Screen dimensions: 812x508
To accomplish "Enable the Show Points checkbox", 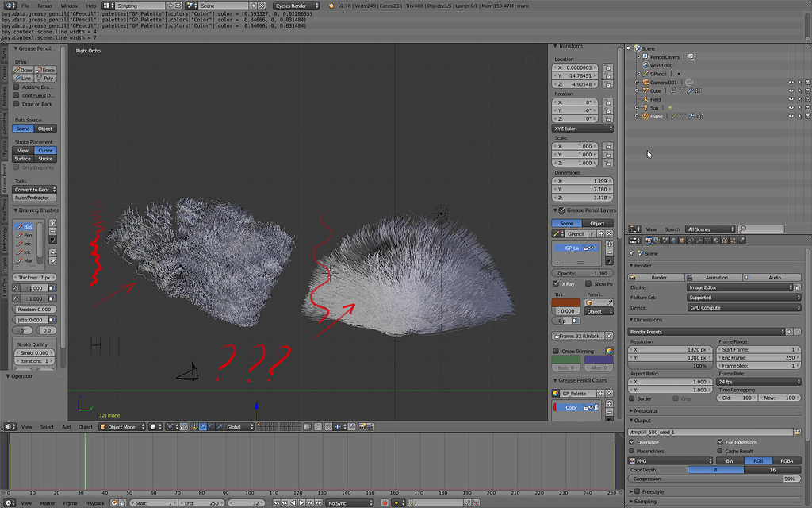I will pos(588,283).
